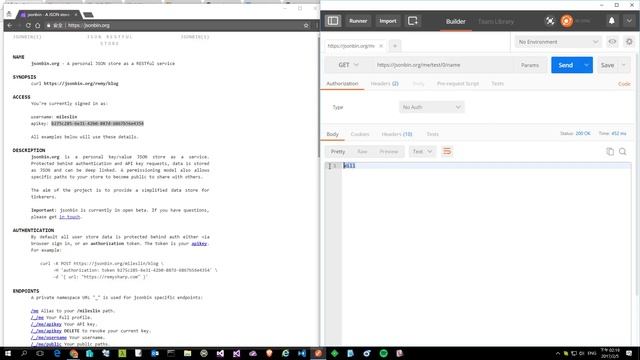Screen dimensions: 640x360
Task: Click the Runner button
Action: (x=358, y=21)
